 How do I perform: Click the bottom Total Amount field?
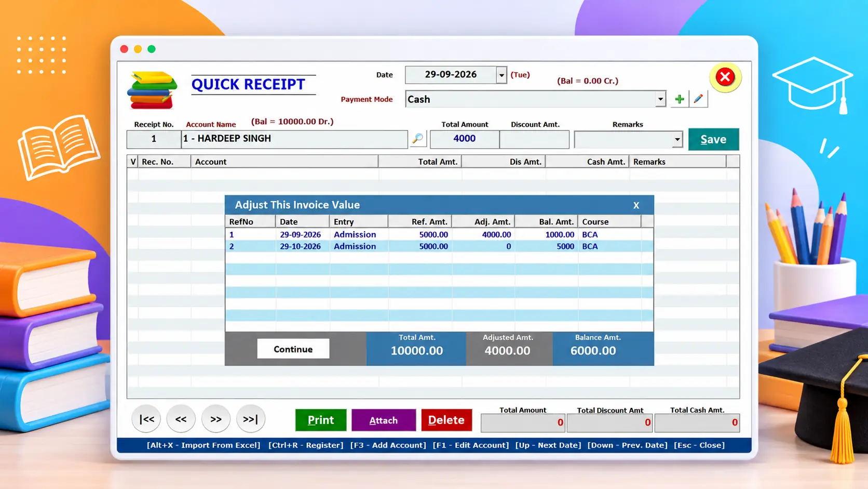(x=523, y=423)
